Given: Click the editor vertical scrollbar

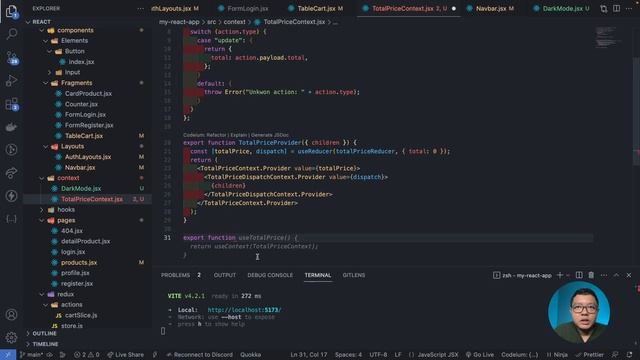Looking at the screenshot, I should (x=636, y=111).
